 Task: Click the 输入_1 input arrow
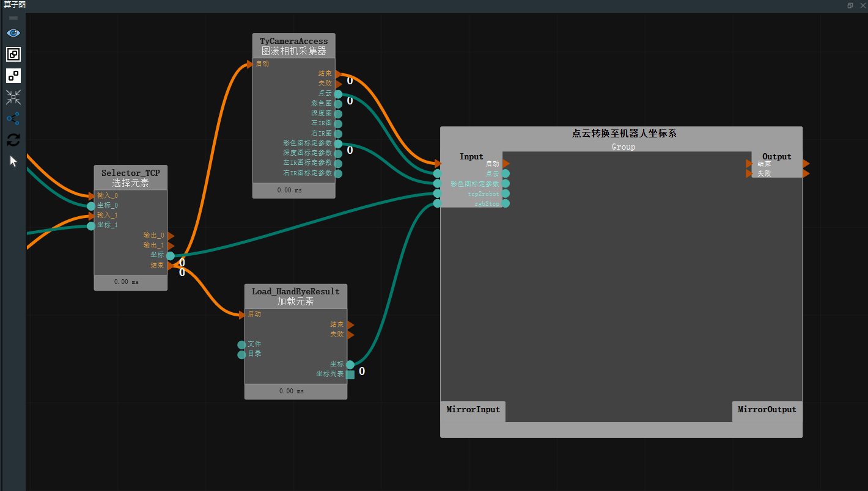92,216
